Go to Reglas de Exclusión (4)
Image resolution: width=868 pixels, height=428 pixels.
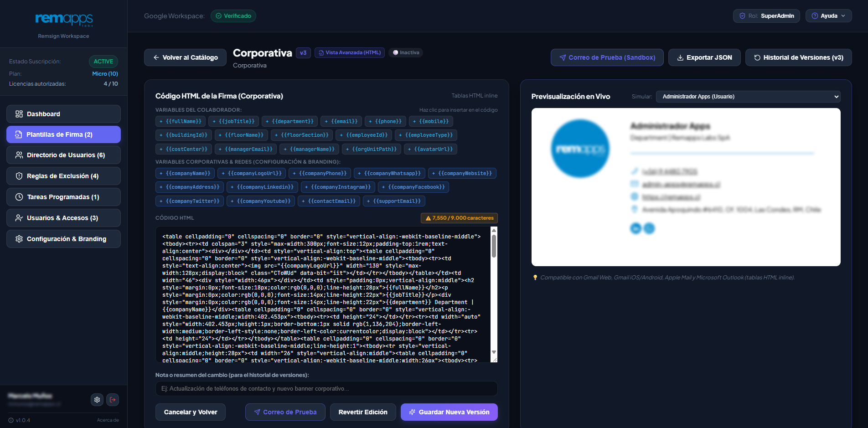(x=63, y=176)
